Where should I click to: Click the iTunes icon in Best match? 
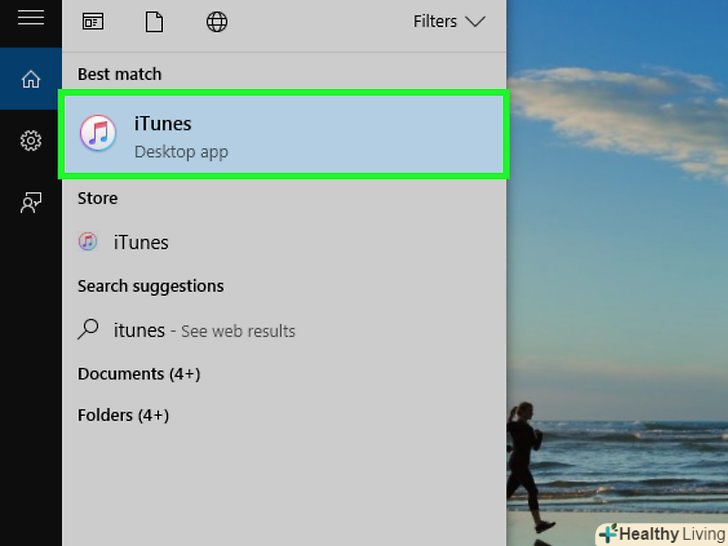click(98, 133)
